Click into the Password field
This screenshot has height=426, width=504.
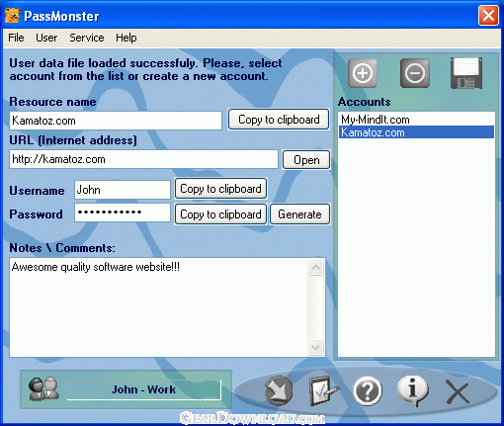[x=123, y=213]
